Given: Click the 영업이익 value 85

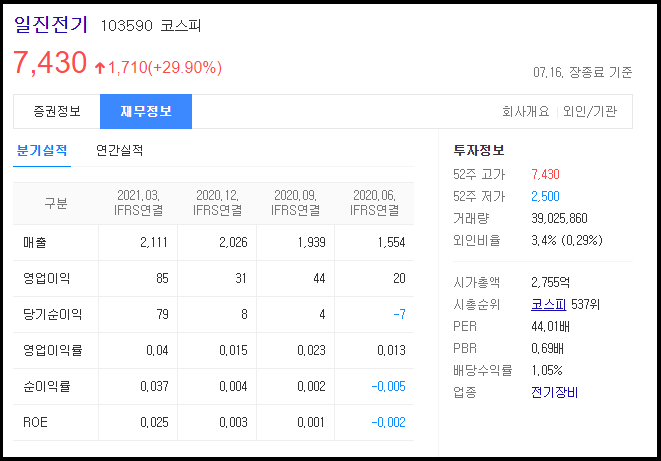Looking at the screenshot, I should click(162, 279).
